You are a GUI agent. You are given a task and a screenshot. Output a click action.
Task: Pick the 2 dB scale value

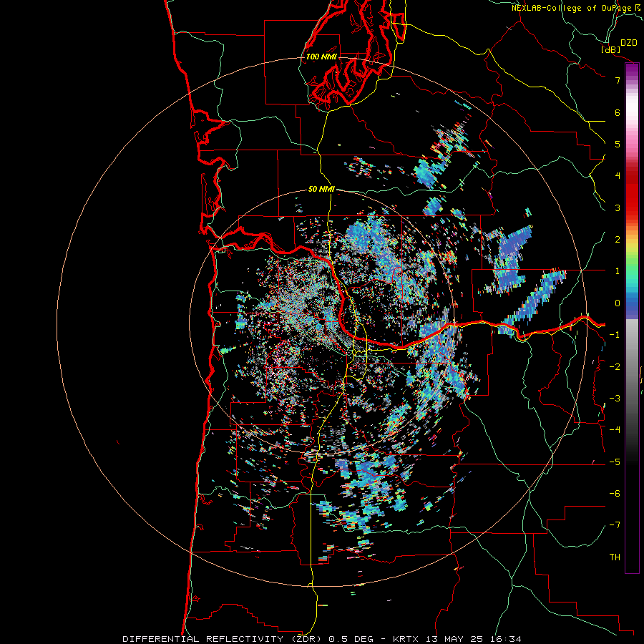[x=618, y=240]
